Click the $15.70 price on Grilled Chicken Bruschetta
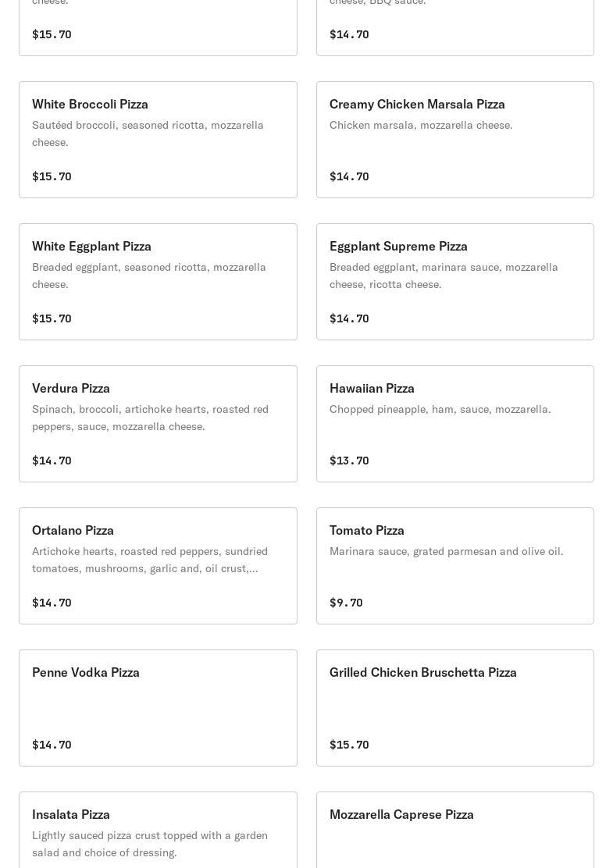 coord(349,745)
